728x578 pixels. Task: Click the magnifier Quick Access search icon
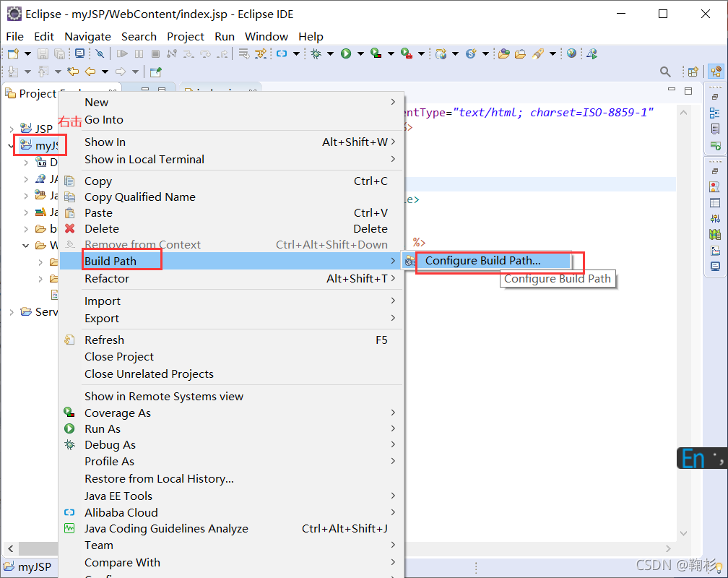665,72
